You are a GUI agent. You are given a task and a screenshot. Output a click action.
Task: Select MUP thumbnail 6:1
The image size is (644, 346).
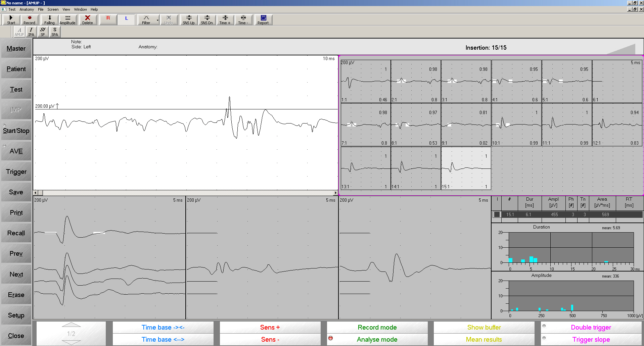pos(617,81)
